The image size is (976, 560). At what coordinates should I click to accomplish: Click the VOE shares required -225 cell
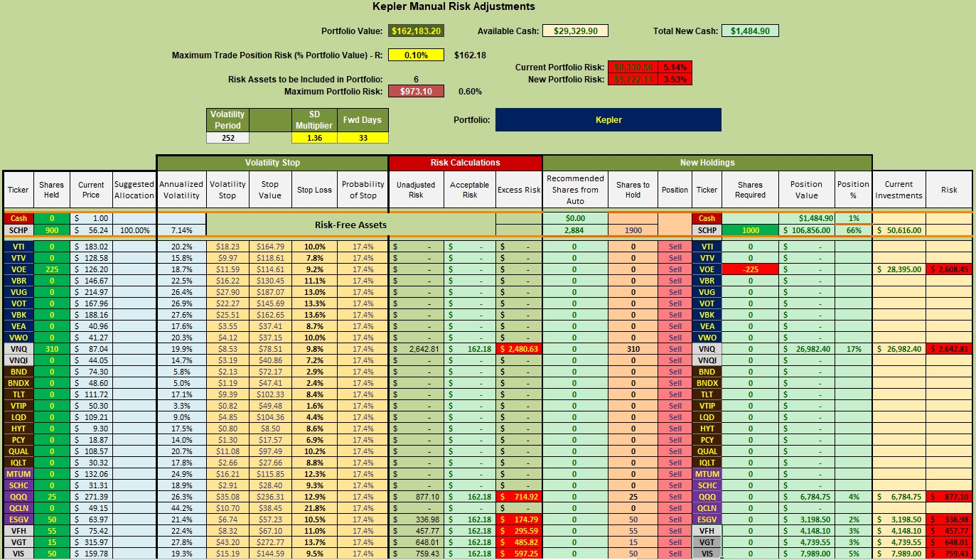click(750, 269)
